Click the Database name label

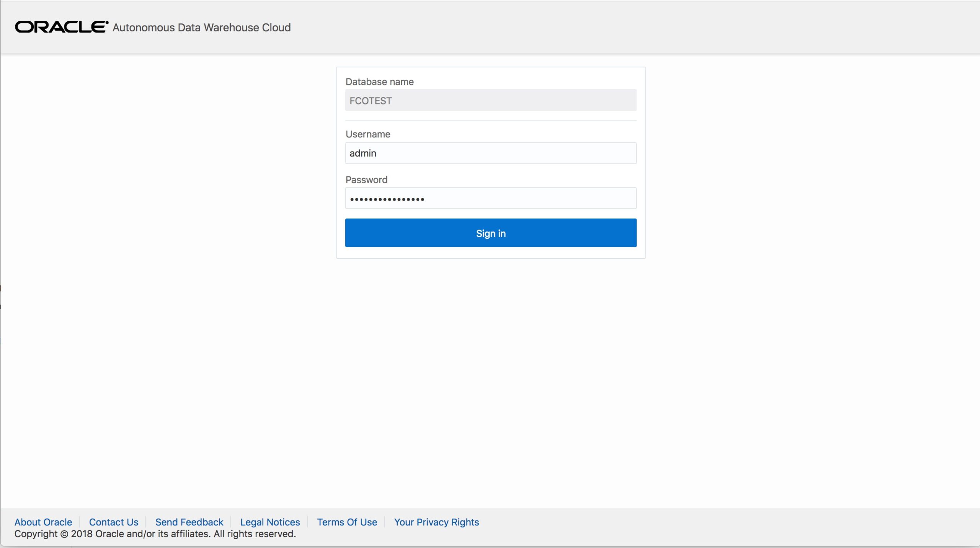coord(379,82)
